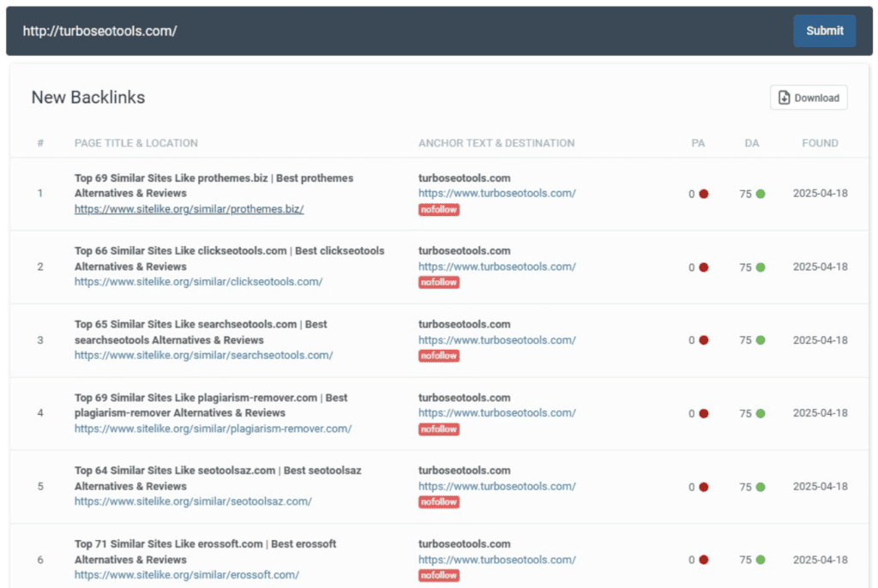Click the red PA indicator dot in row 1
The width and height of the screenshot is (878, 588).
coord(704,195)
